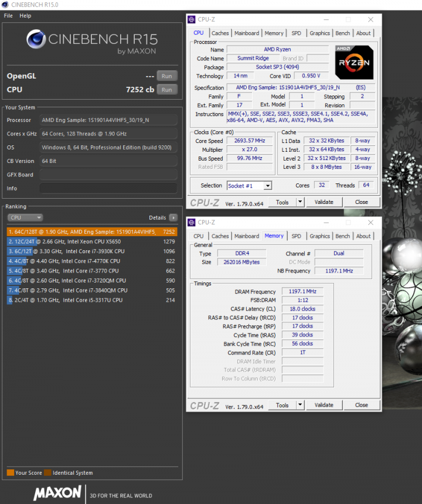Switch to Bench tab in top CPU-Z

coord(343,33)
